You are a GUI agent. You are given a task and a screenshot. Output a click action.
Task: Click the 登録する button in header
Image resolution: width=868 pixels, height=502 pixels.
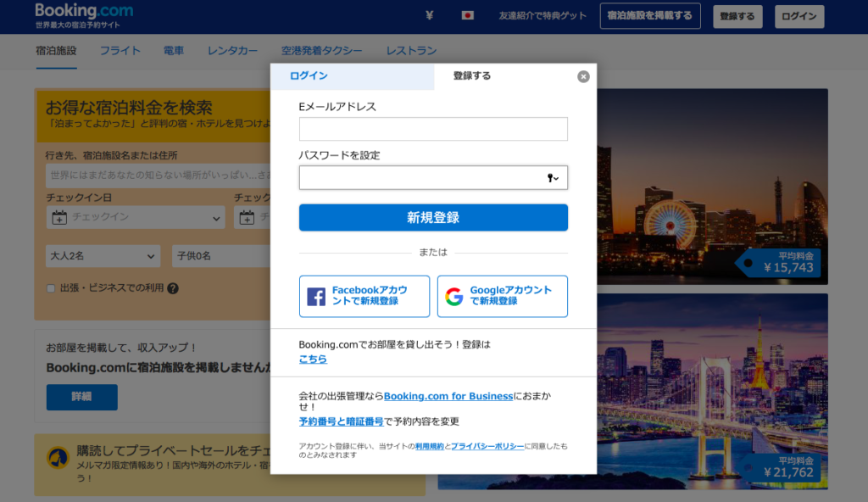[x=737, y=17]
